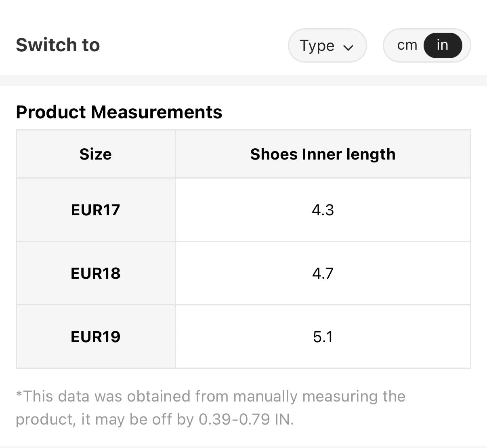
Task: Click the Switch to label
Action: pos(58,45)
